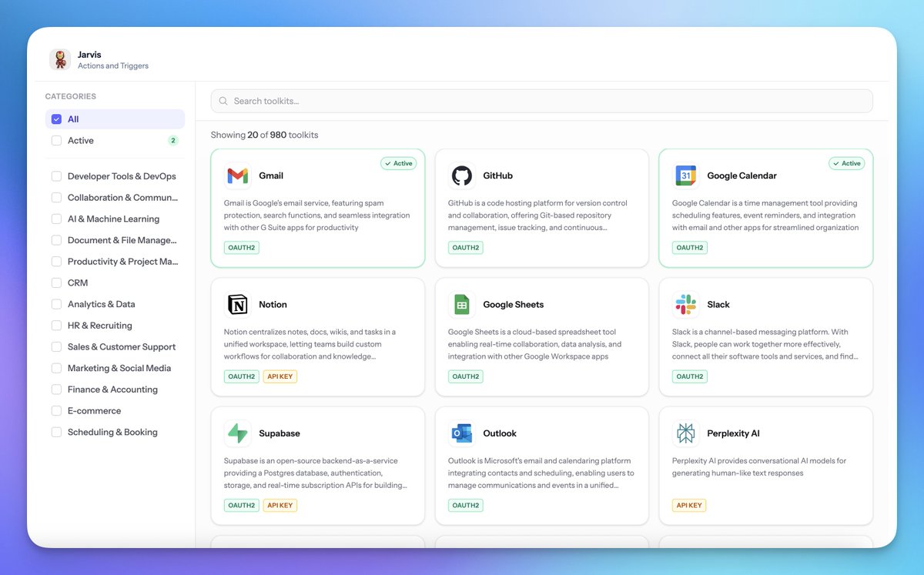
Task: Click the Perplexity AI description text
Action: [759, 467]
